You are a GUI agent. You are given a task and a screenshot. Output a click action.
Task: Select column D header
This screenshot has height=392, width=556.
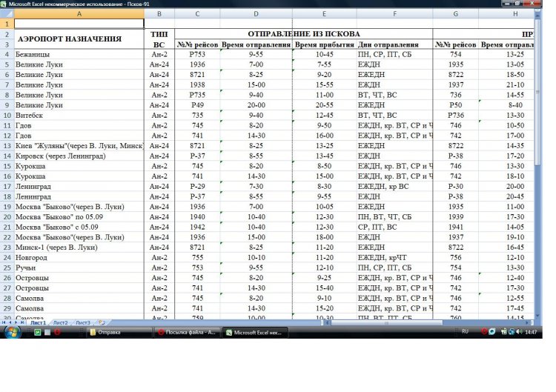click(x=256, y=14)
